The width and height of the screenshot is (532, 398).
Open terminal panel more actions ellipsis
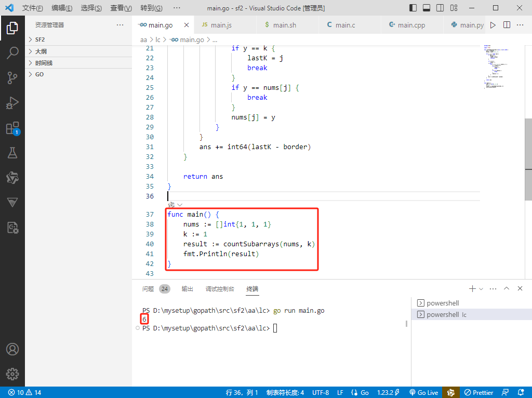(x=493, y=289)
